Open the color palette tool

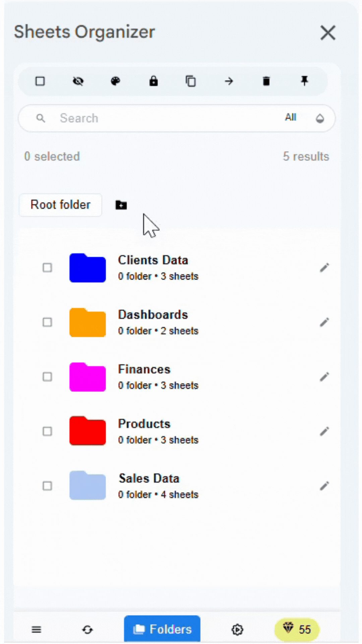pyautogui.click(x=116, y=81)
